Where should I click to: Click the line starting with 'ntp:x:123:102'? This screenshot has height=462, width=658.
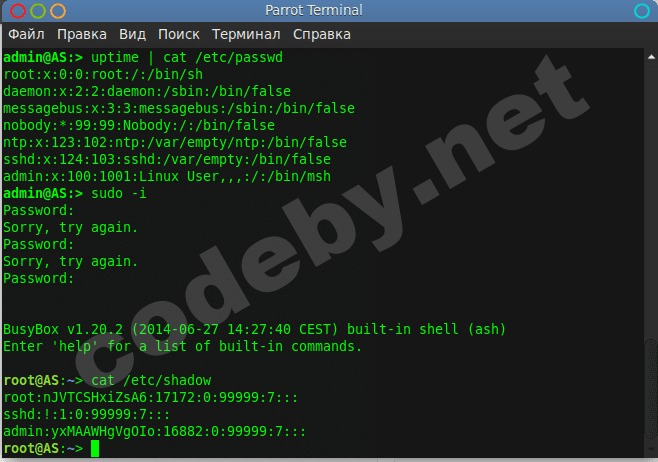coord(175,143)
